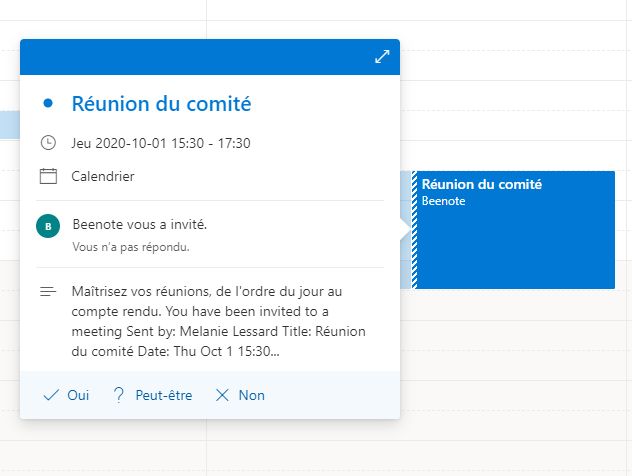Open the 'Réunion du comité' title link
Image resolution: width=632 pixels, height=476 pixels.
tap(161, 104)
